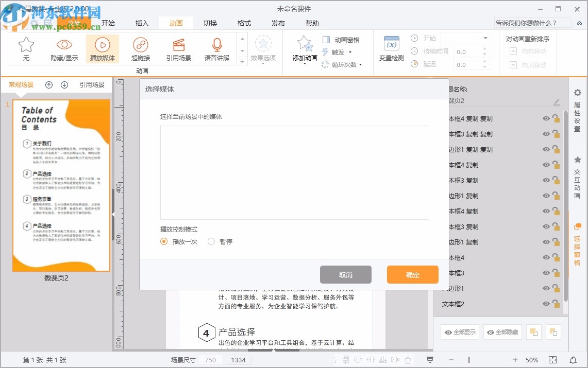
Task: Open the 超链接 hyperlink tool
Action: pos(140,49)
